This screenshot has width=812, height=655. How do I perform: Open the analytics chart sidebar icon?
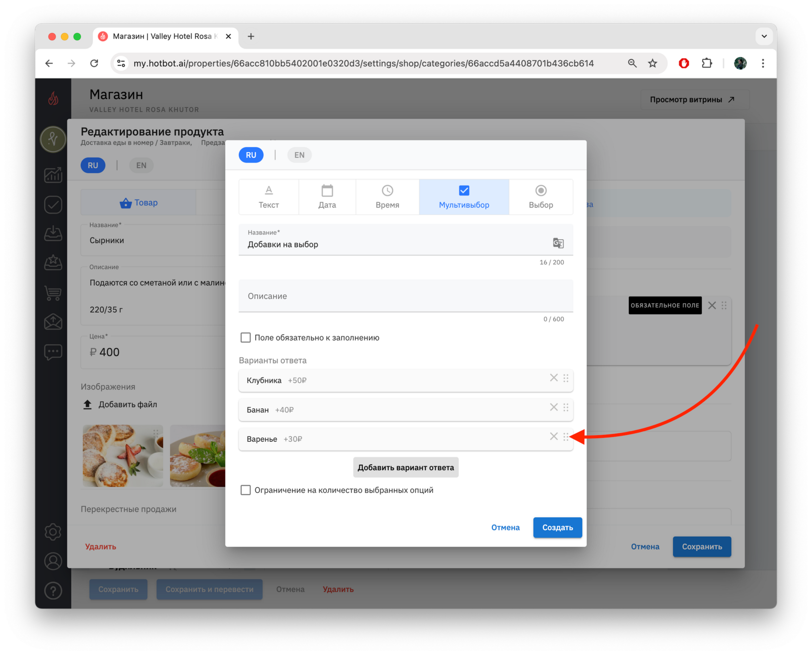click(x=53, y=175)
